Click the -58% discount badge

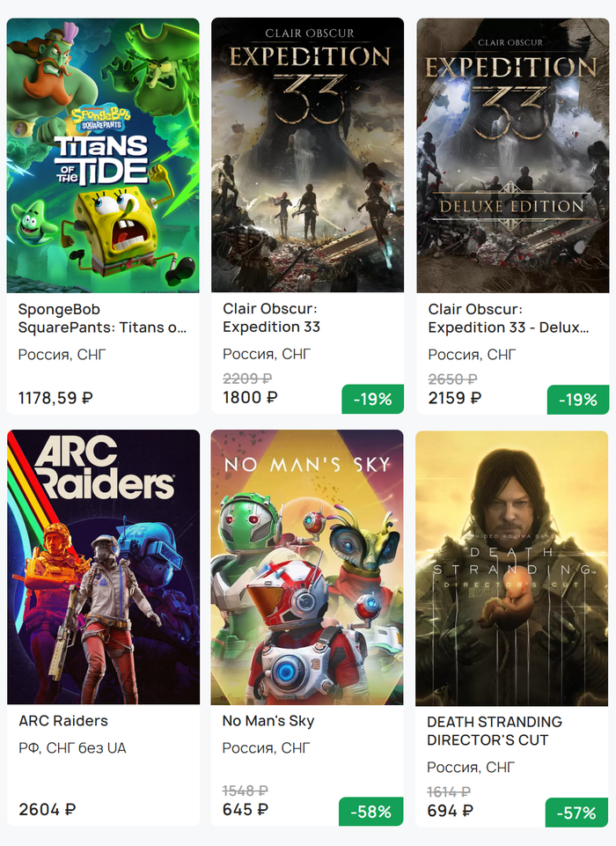(x=372, y=812)
